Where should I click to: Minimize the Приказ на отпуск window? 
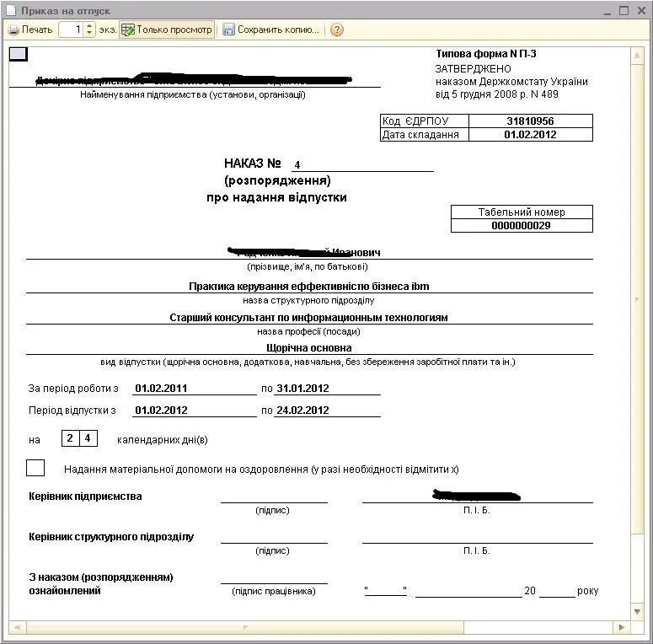[608, 11]
